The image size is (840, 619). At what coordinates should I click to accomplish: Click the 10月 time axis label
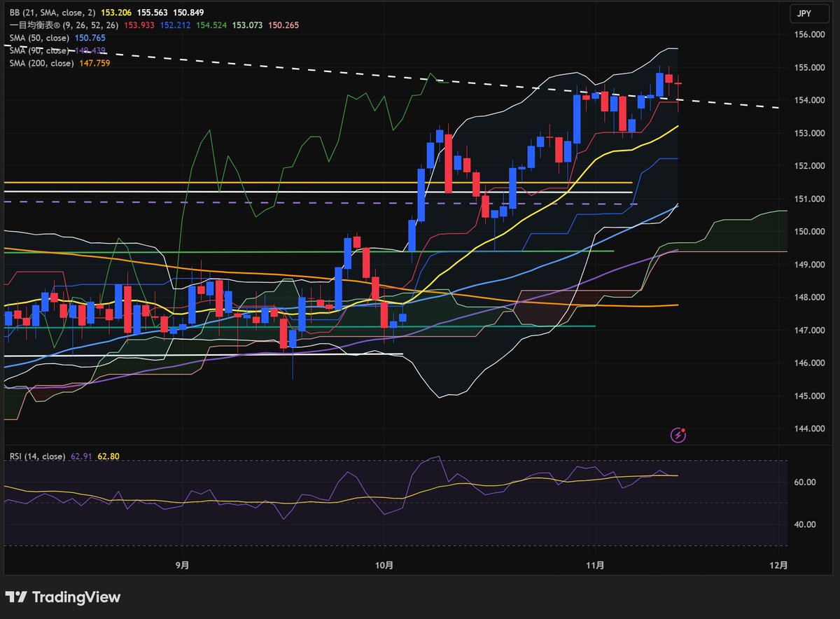385,564
